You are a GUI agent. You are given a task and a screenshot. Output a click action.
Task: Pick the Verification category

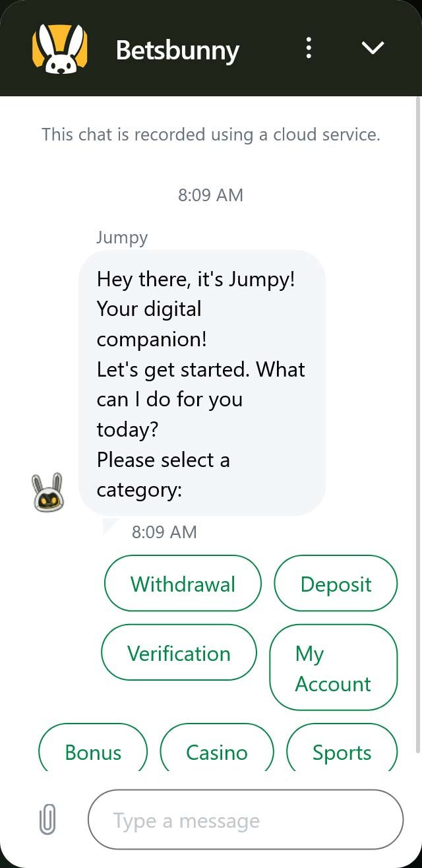(179, 653)
